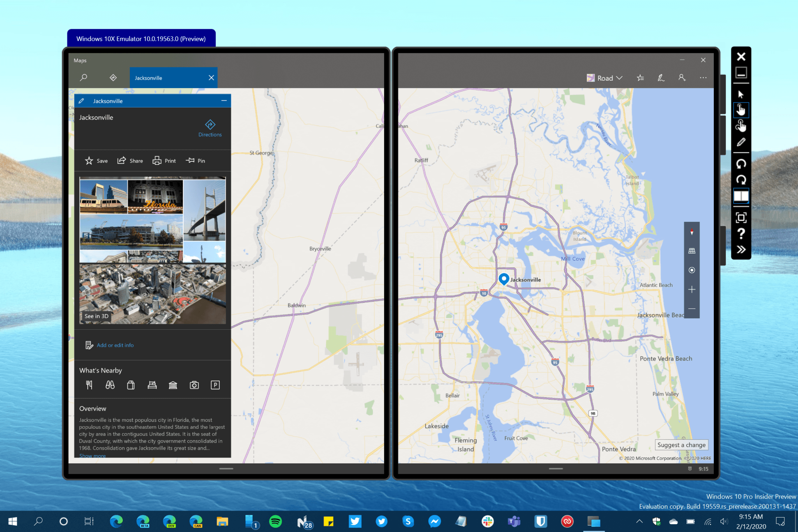
Task: Click the Ink/annotation pen icon in Maps toolbar
Action: (660, 78)
